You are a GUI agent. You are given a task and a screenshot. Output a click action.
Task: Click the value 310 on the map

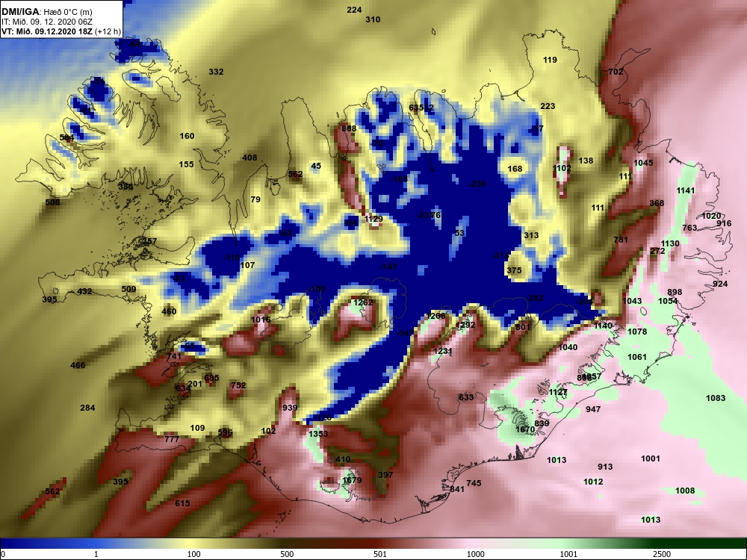(x=373, y=19)
